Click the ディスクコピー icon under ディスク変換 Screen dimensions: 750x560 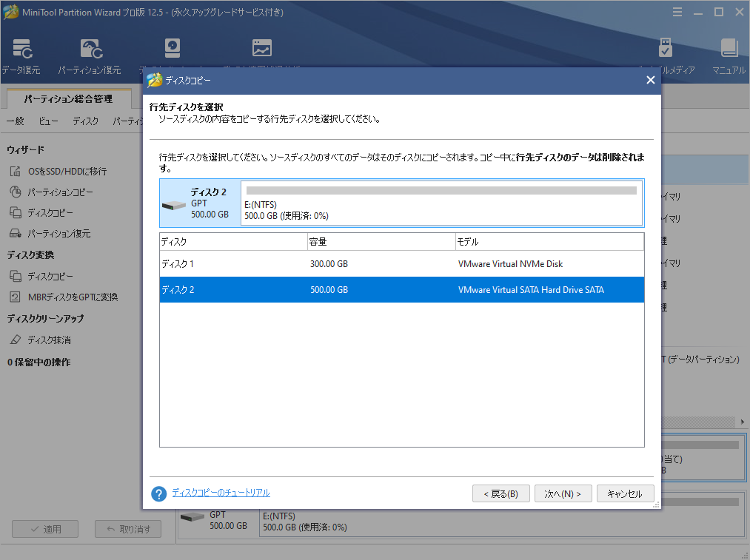(16, 276)
